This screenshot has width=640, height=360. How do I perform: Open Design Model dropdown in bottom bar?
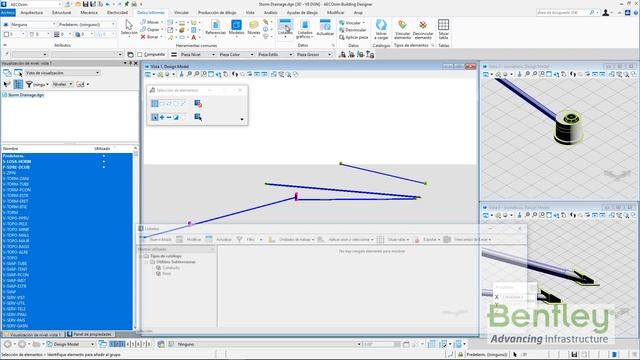pyautogui.click(x=71, y=344)
